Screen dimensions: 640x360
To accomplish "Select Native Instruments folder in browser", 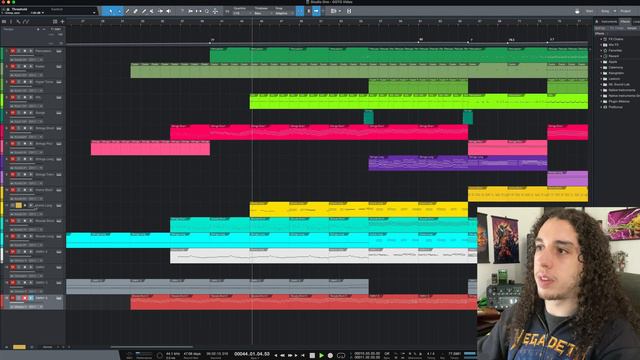I will 622,90.
